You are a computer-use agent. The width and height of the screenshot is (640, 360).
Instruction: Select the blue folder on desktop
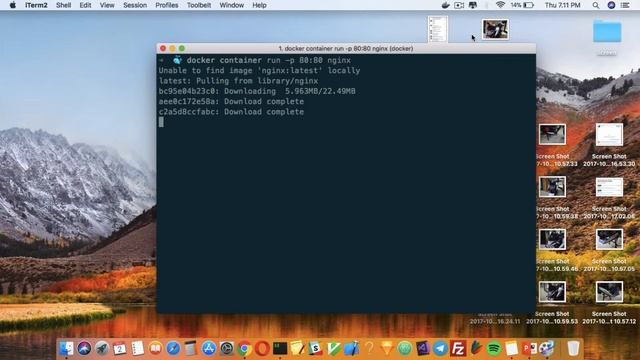pyautogui.click(x=607, y=31)
